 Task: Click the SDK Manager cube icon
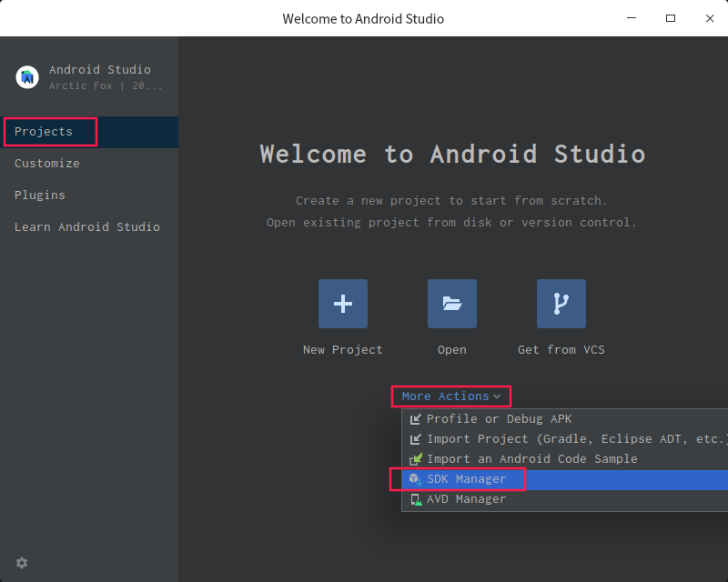click(x=416, y=479)
